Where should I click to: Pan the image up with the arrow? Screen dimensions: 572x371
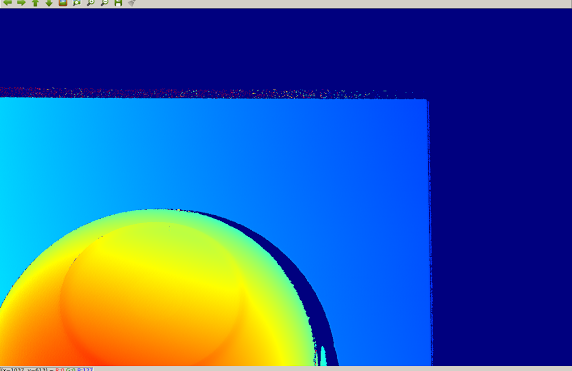point(35,3)
